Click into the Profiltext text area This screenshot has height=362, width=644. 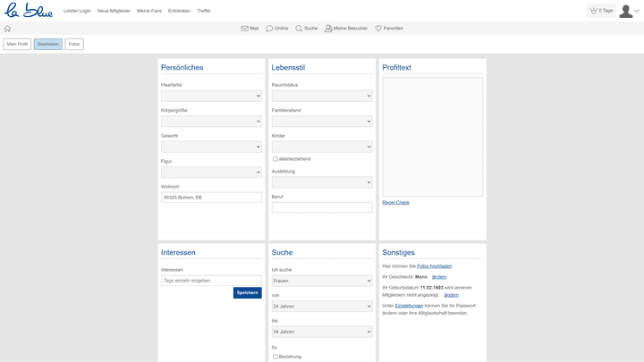(432, 137)
